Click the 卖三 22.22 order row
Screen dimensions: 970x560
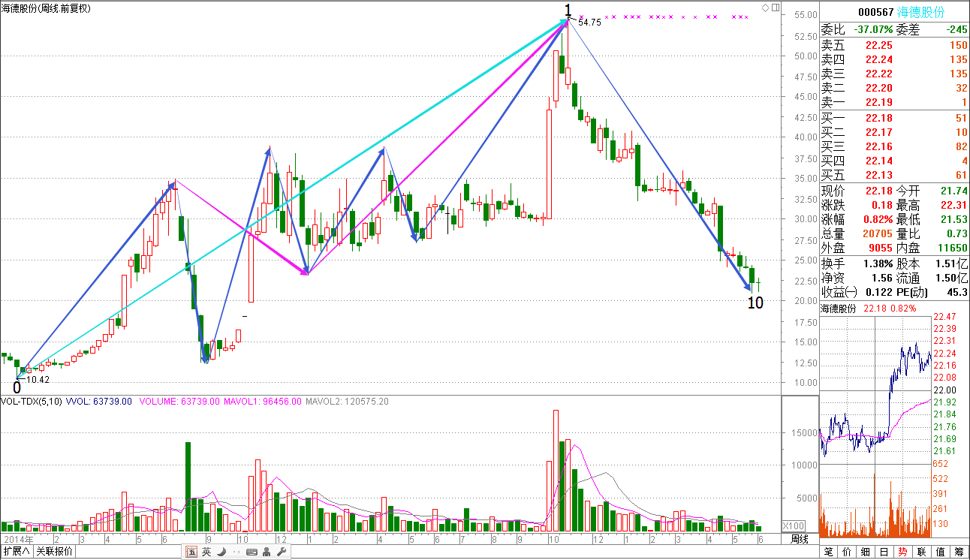click(894, 74)
